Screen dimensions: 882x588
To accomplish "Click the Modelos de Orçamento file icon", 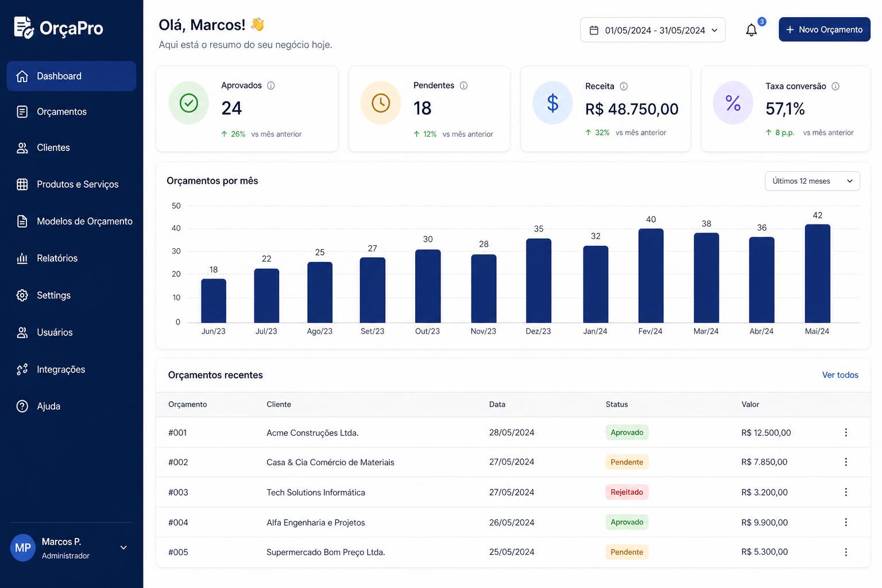I will 22,222.
